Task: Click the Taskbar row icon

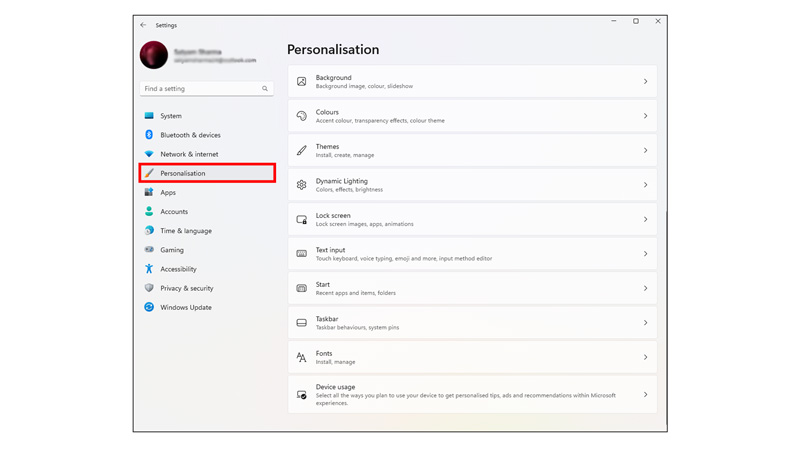Action: tap(302, 322)
